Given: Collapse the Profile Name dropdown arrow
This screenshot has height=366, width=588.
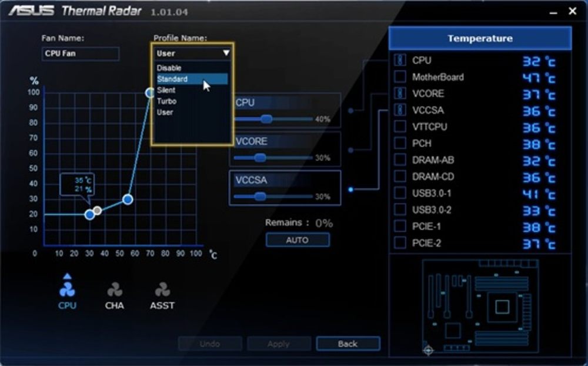Looking at the screenshot, I should 226,53.
